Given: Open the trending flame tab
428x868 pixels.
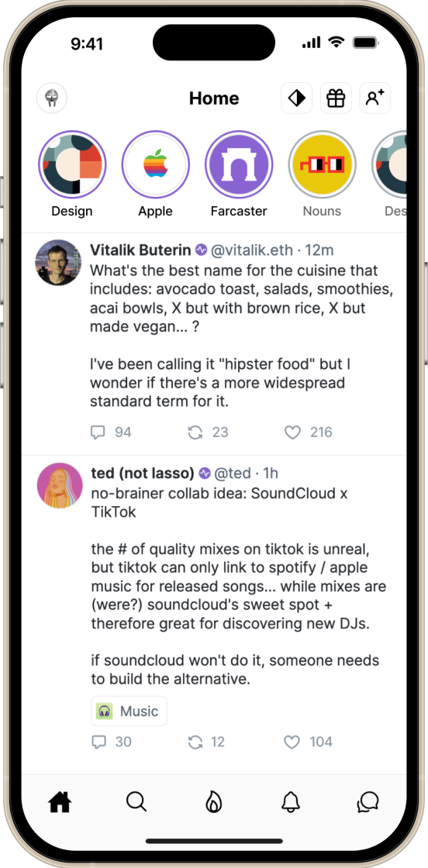Looking at the screenshot, I should click(214, 801).
